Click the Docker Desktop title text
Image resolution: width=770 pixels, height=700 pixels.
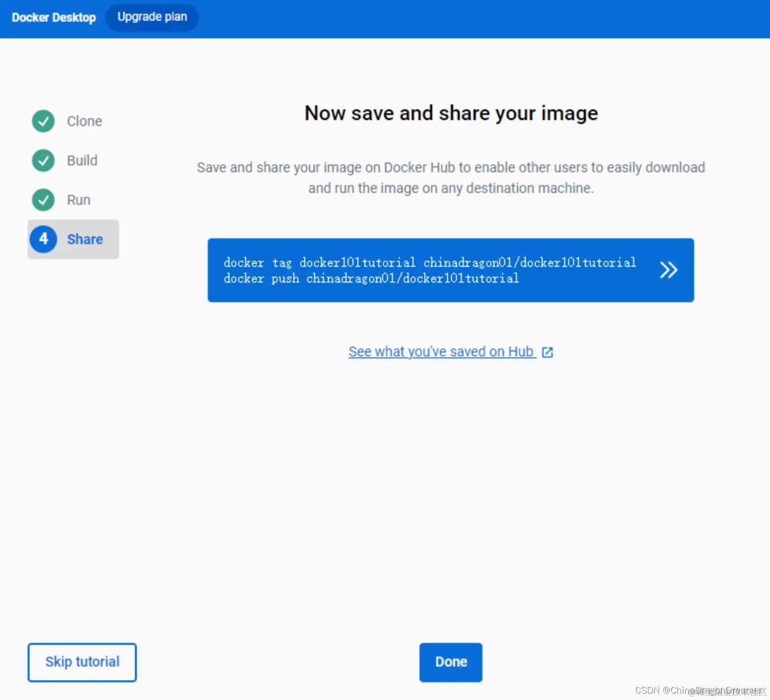(54, 18)
